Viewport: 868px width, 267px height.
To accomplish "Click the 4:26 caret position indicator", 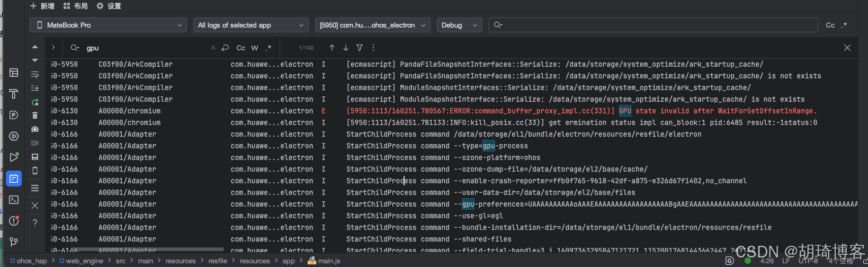I will pyautogui.click(x=767, y=261).
